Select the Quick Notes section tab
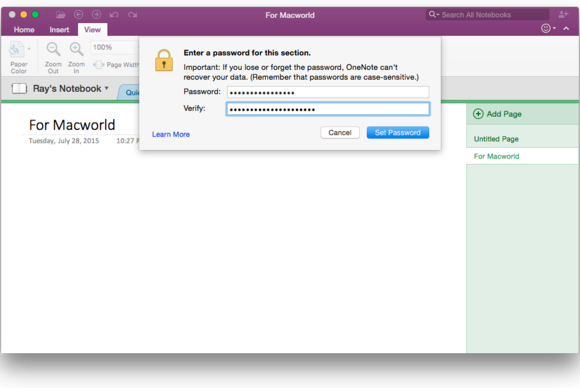 tap(129, 92)
